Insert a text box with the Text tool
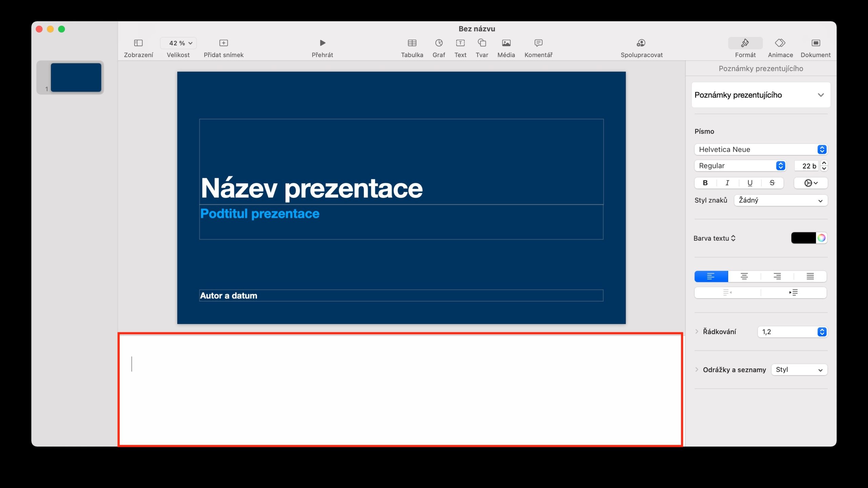This screenshot has height=488, width=868. (x=460, y=43)
